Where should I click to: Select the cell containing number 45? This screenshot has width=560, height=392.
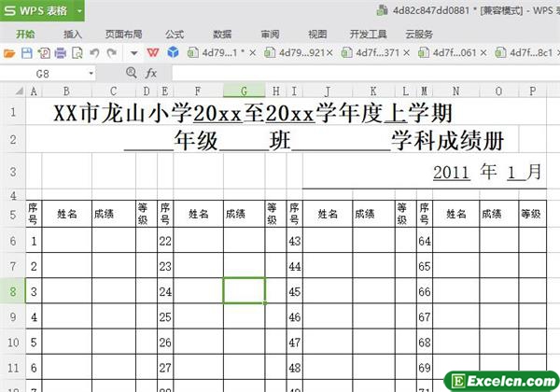coord(294,291)
